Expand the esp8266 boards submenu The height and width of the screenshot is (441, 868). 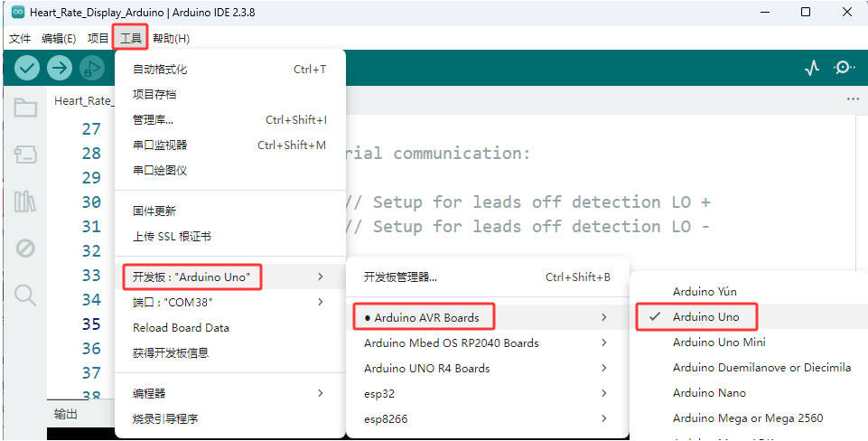click(487, 418)
